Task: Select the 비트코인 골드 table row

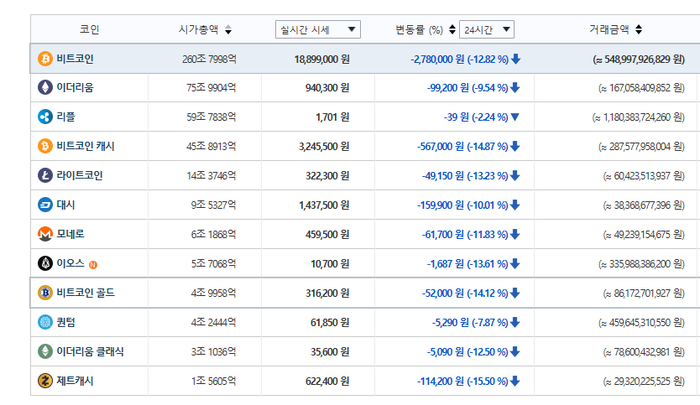Action: point(365,293)
